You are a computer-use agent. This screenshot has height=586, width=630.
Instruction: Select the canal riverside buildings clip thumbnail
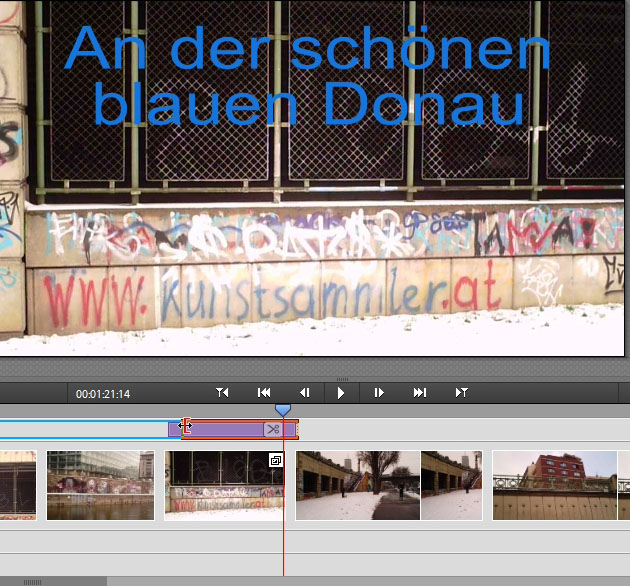point(100,486)
